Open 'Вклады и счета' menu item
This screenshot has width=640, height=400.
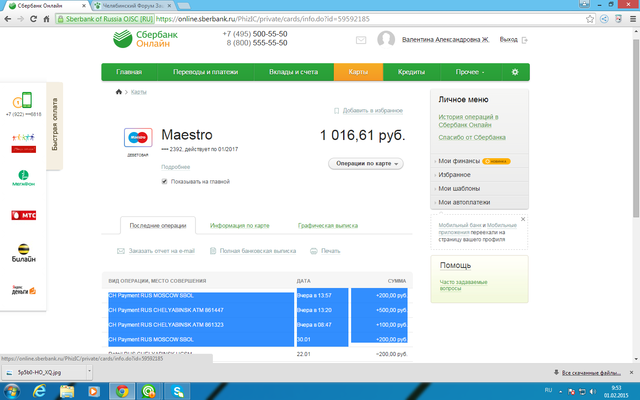coord(293,72)
